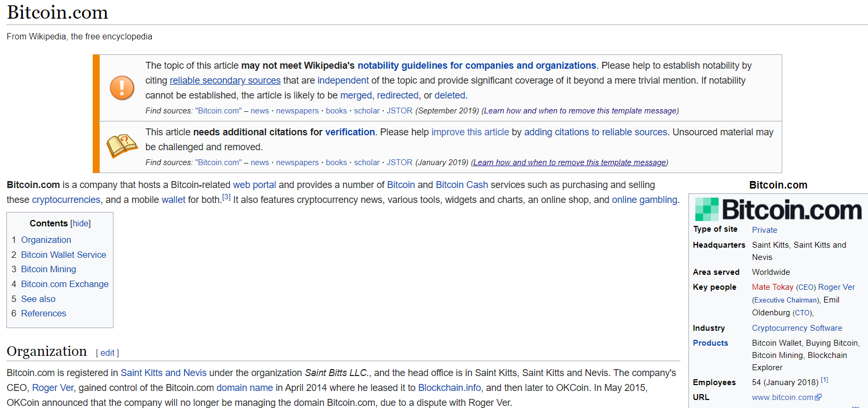Open the Bitcoin link in the intro

point(401,185)
